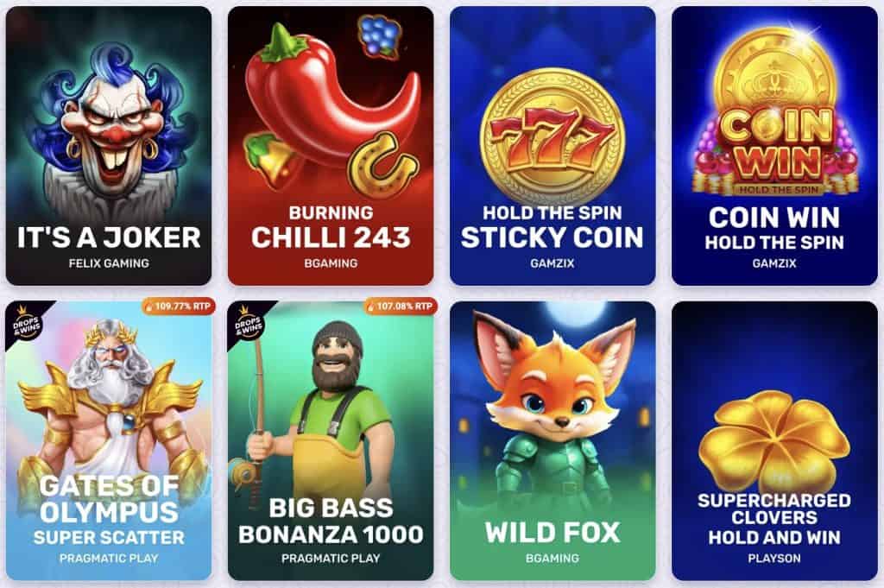This screenshot has width=884, height=588.
Task: Launch the Wild Fox game tile
Action: (552, 441)
